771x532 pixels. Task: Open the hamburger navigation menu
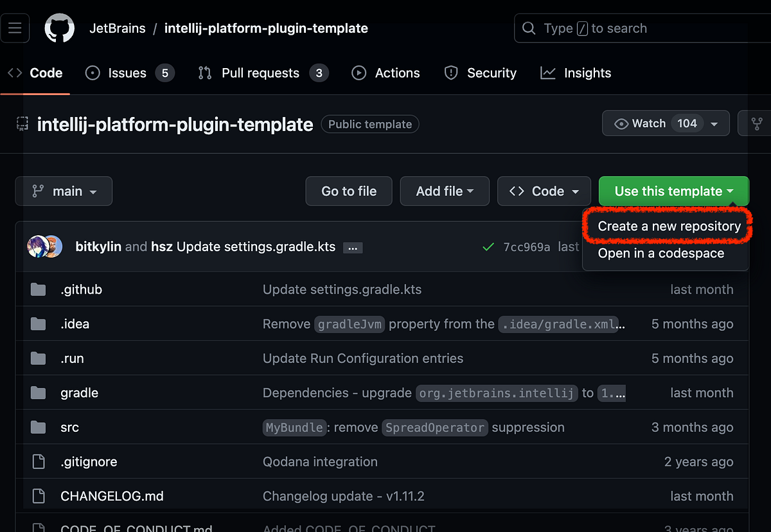pyautogui.click(x=15, y=28)
